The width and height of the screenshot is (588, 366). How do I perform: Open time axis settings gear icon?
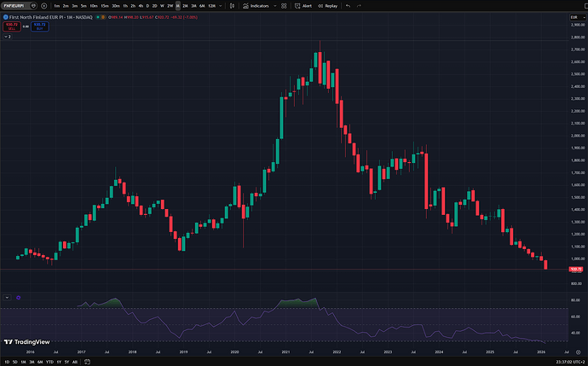pyautogui.click(x=579, y=352)
